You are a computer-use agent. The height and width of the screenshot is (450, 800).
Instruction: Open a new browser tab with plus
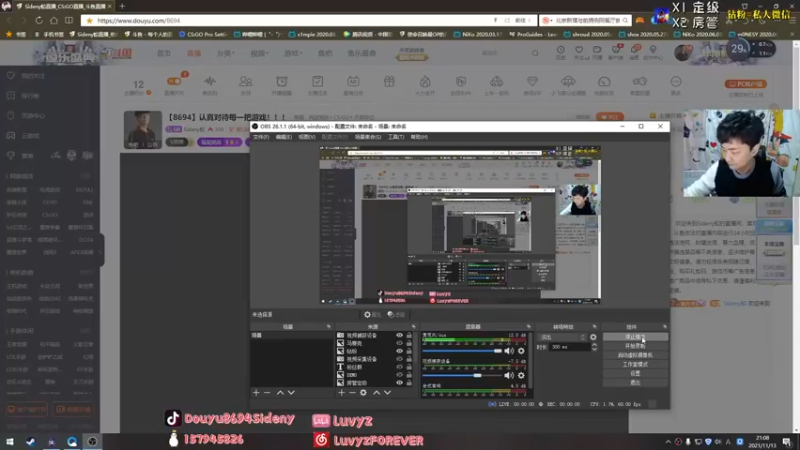[122, 6]
